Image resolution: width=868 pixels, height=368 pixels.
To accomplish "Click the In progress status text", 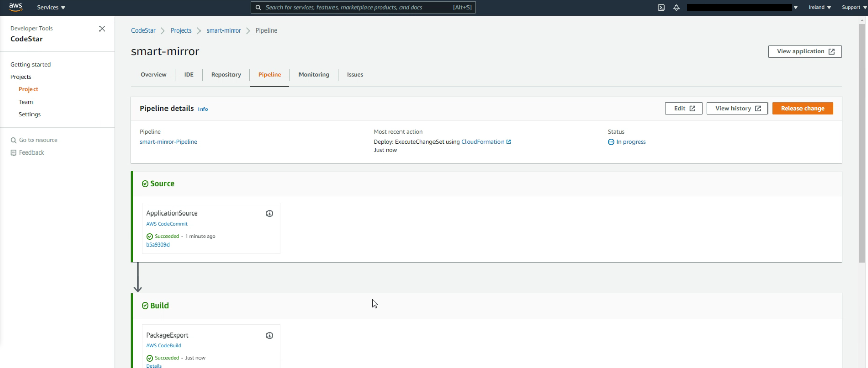I will click(x=631, y=142).
